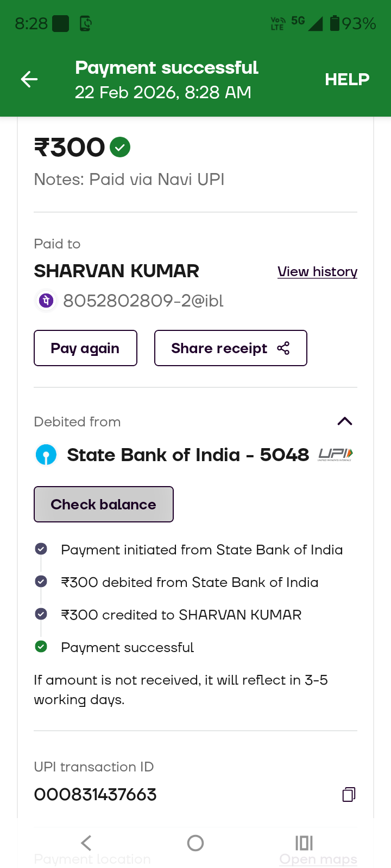Open HELP for this payment
Screen dimensions: 391x868
(347, 80)
